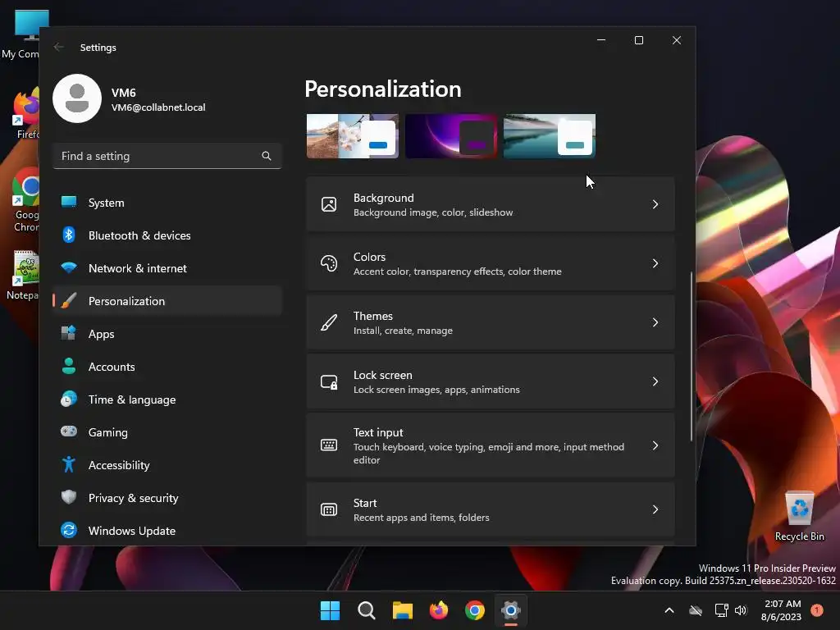The image size is (840, 630).
Task: Open Time & language section
Action: click(167, 399)
